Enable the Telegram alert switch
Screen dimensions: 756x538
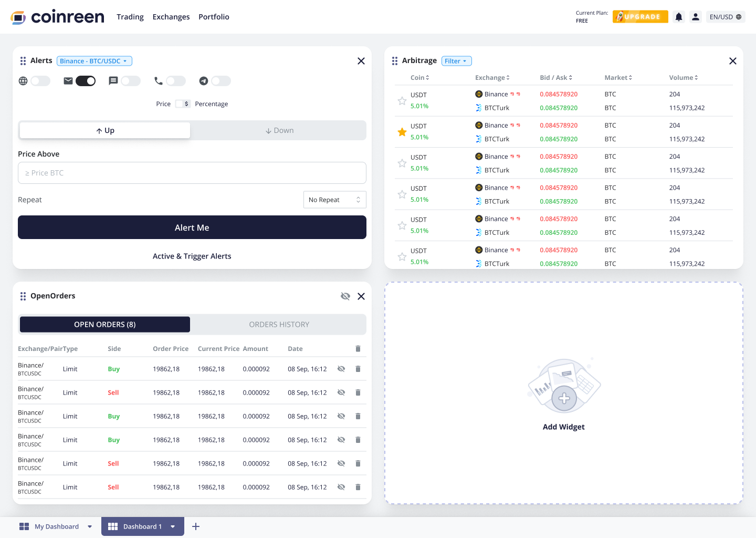pos(221,81)
